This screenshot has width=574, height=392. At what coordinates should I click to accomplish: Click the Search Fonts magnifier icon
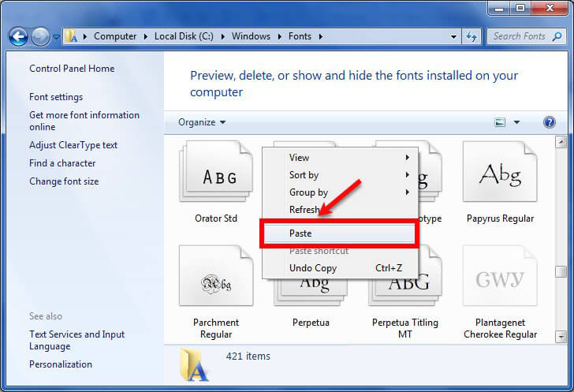click(x=557, y=36)
